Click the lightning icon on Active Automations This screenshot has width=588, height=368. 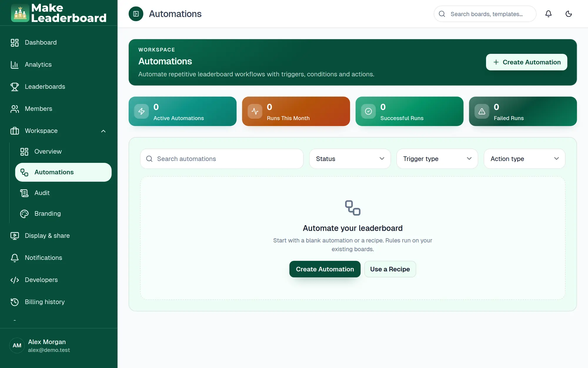[x=141, y=111]
